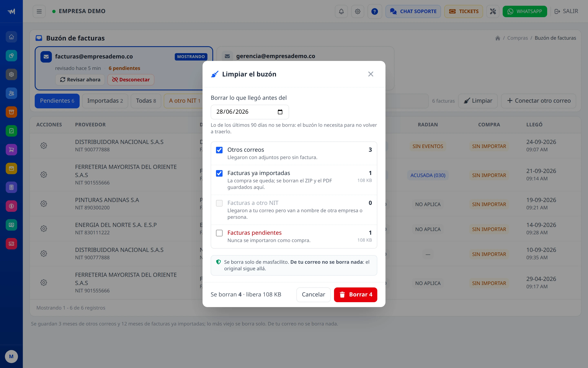Open the dollar coin sidebar icon
588x368 pixels.
(x=11, y=206)
